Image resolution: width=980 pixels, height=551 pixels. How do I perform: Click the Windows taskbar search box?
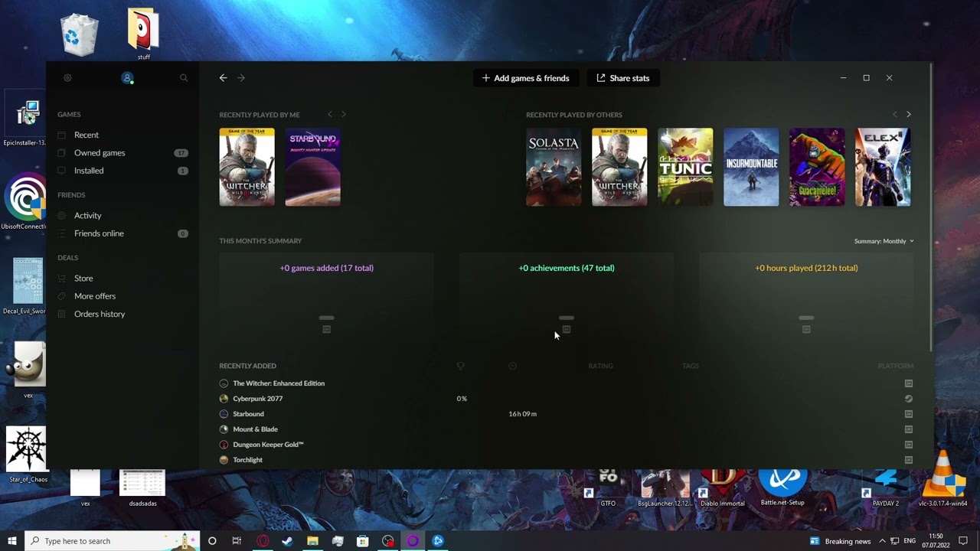point(112,541)
